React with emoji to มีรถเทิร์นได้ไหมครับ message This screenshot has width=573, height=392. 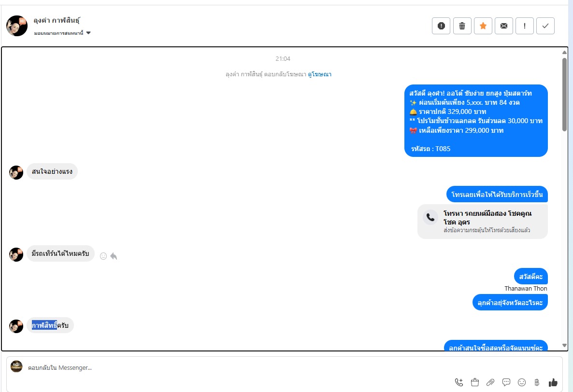[103, 256]
